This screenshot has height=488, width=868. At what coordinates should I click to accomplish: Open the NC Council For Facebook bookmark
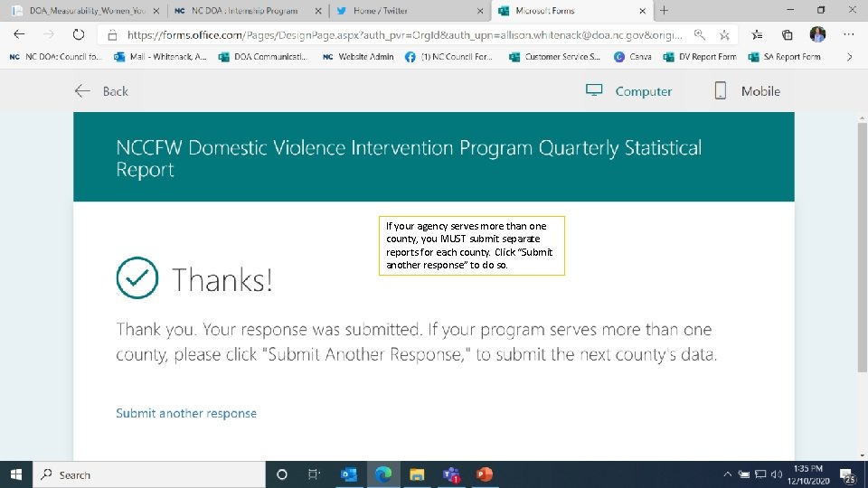(449, 56)
